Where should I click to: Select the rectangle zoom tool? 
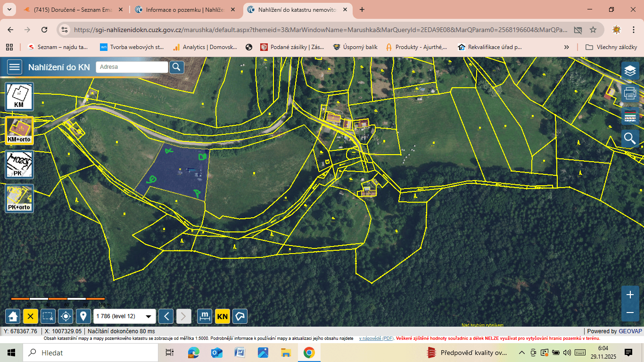(47, 316)
